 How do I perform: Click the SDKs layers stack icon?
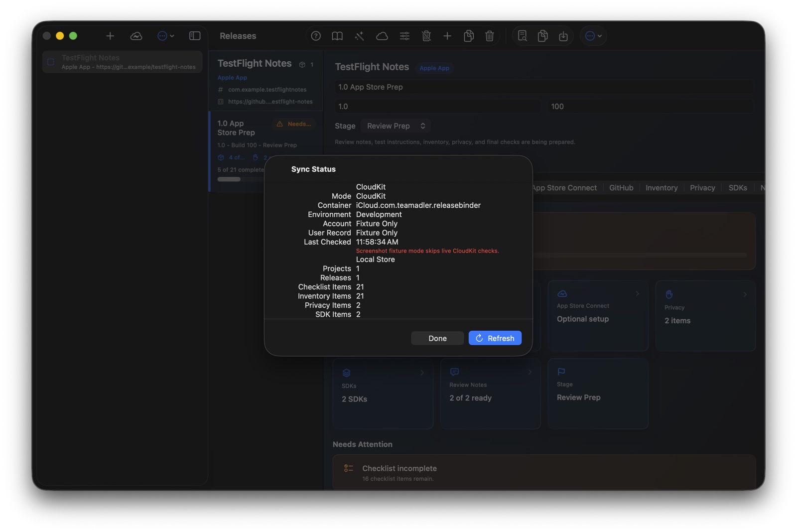[x=346, y=373]
